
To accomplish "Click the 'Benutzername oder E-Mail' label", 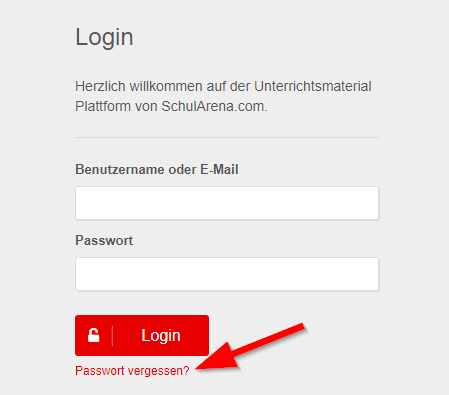I will coord(157,169).
